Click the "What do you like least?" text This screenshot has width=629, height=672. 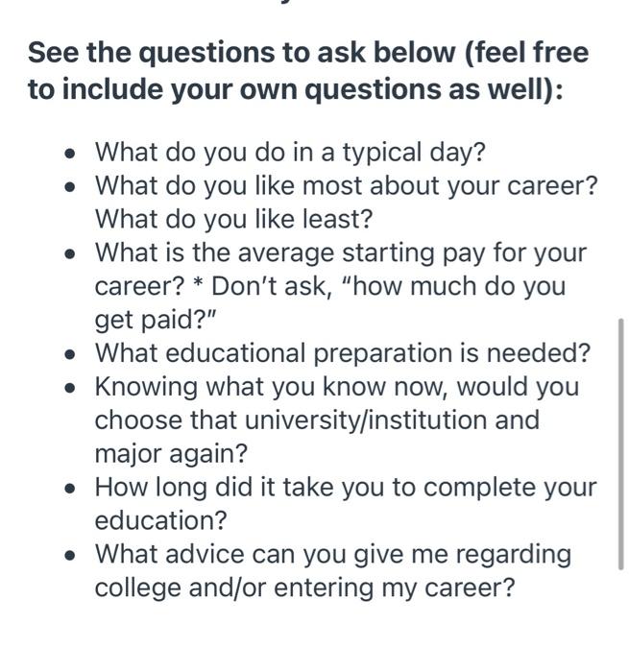233,219
